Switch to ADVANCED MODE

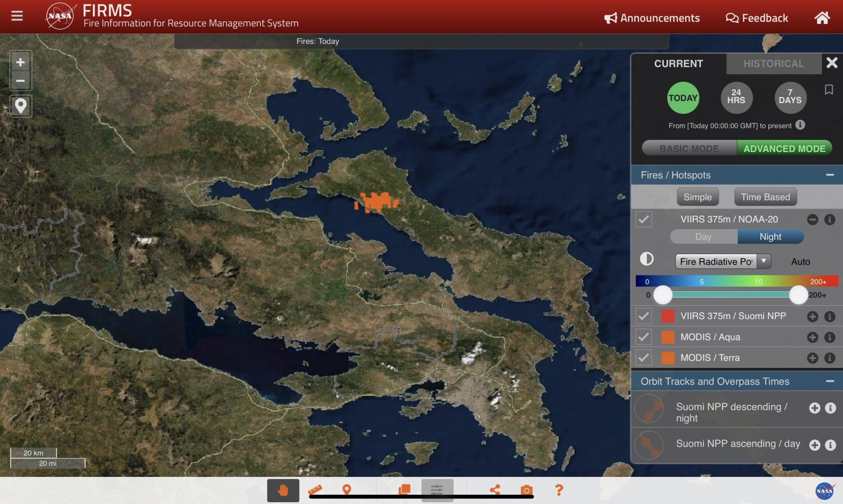tap(784, 148)
